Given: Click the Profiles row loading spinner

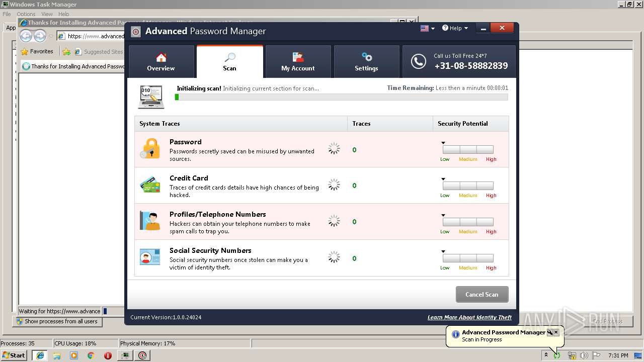Looking at the screenshot, I should pos(334,221).
